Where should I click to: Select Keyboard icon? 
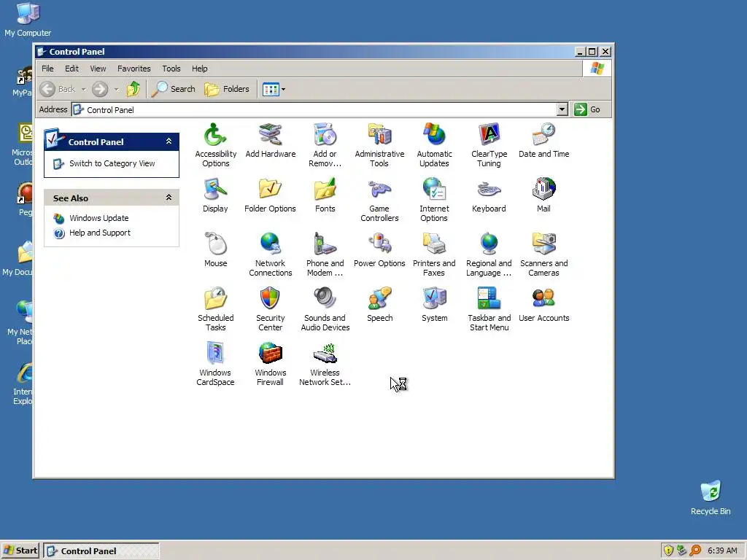tap(489, 190)
